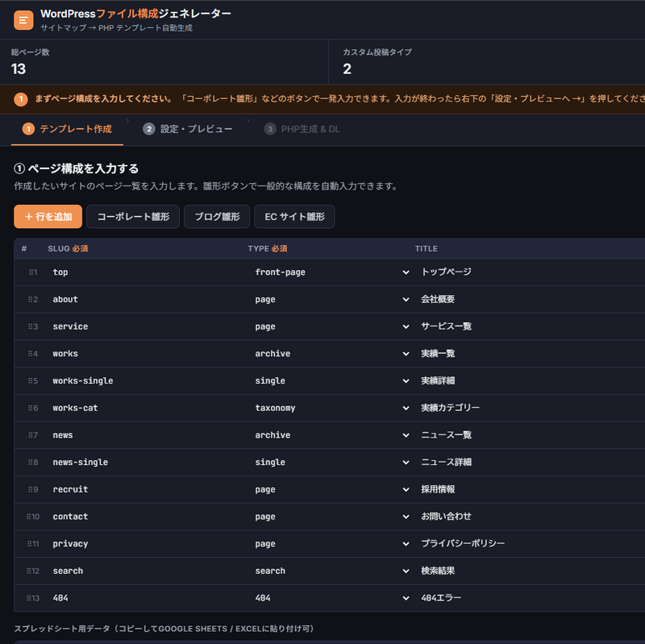Click drag handle of row 8 news-single

tap(31, 462)
